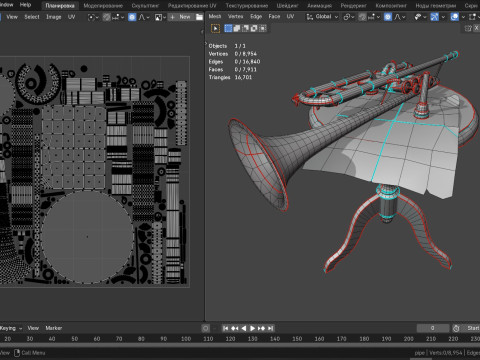Play animation in reverse
The image size is (480, 360).
pyautogui.click(x=244, y=328)
